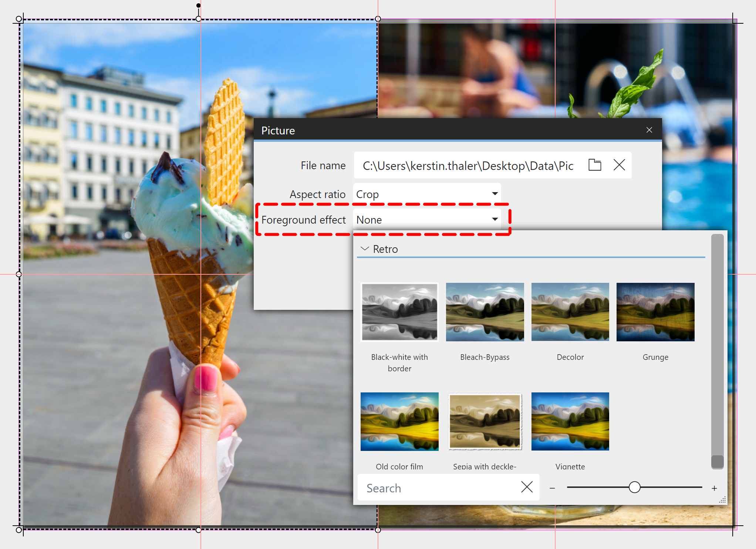
Task: Select the Vignette effect
Action: click(x=570, y=421)
